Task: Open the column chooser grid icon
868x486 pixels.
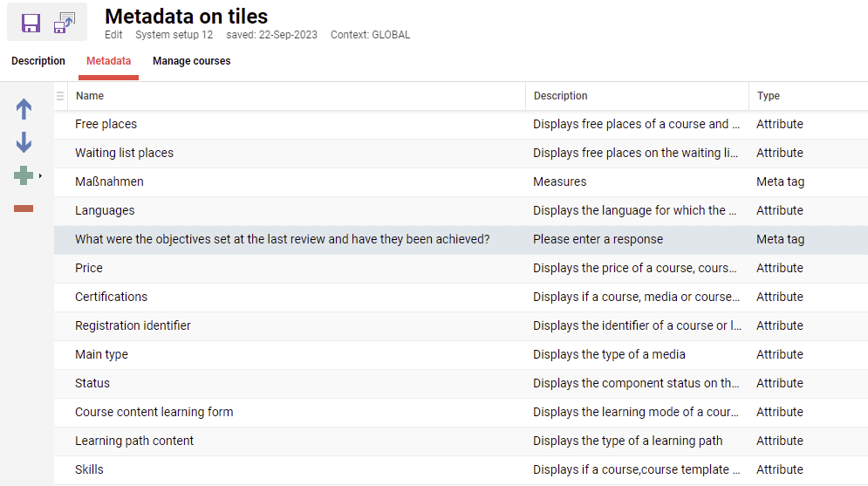Action: pyautogui.click(x=60, y=96)
